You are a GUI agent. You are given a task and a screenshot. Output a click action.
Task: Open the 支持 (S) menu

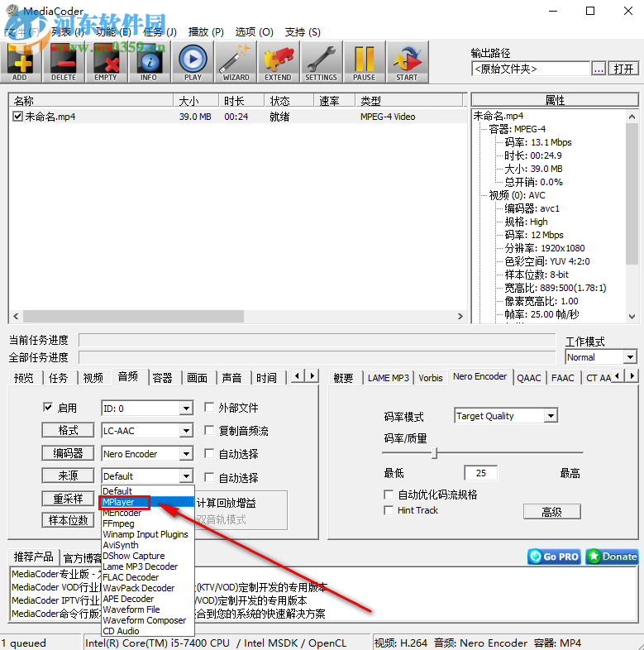click(x=303, y=32)
